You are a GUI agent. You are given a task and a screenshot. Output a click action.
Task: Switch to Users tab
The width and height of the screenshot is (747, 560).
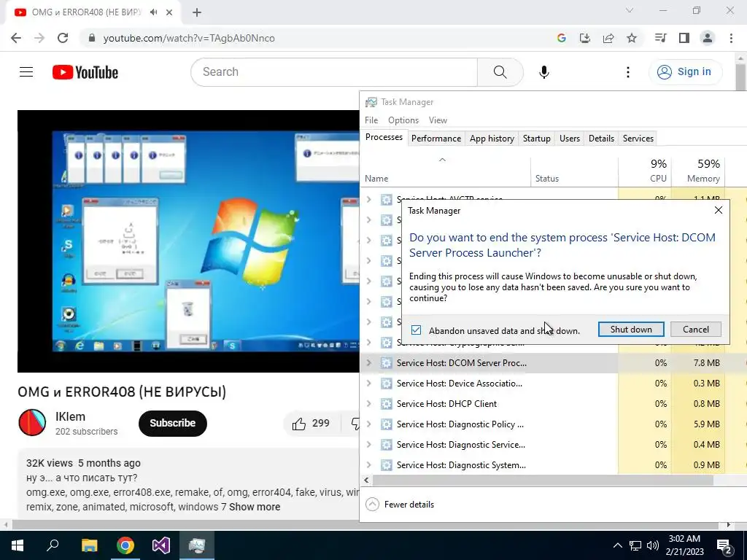pos(569,138)
